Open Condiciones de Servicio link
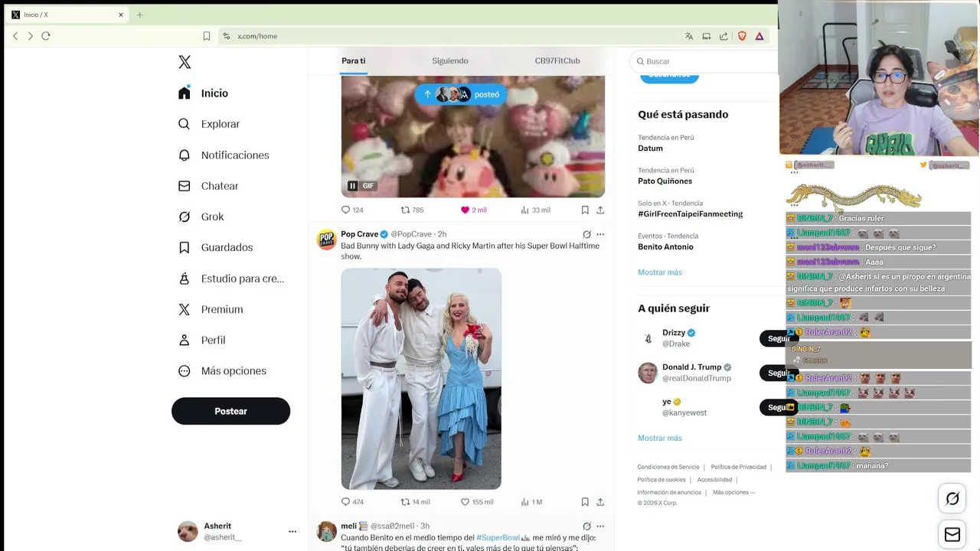Viewport: 980px width, 551px height. pyautogui.click(x=668, y=467)
